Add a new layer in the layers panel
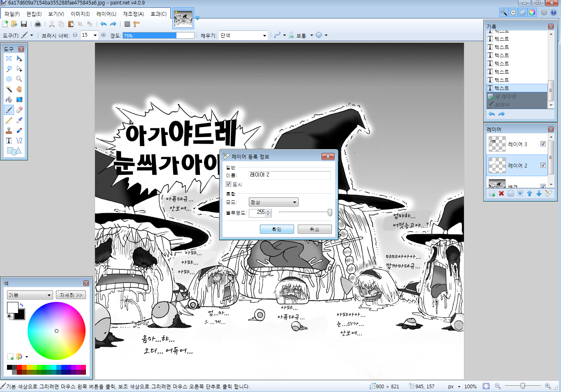Screen dimensions: 561x392 coord(492,193)
